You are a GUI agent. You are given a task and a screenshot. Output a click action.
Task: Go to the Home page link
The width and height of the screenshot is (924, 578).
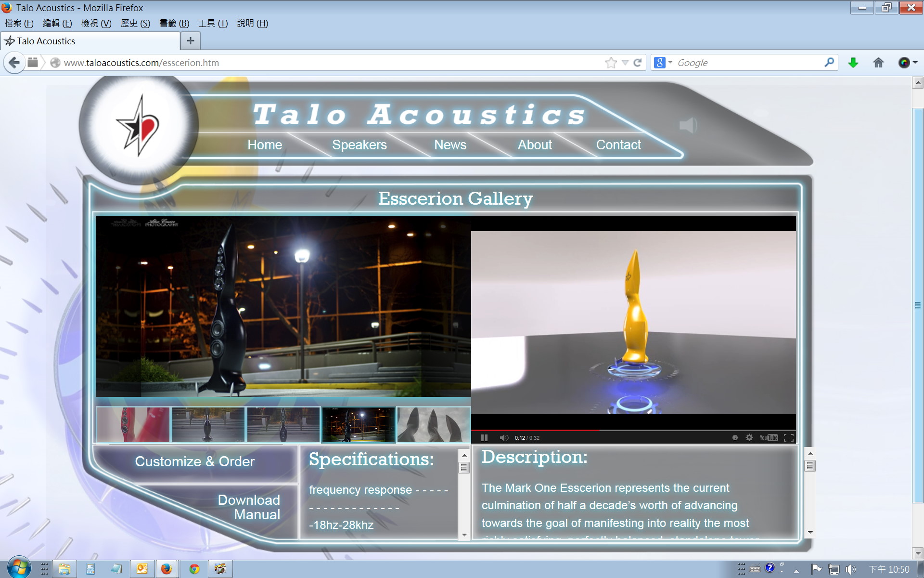265,145
